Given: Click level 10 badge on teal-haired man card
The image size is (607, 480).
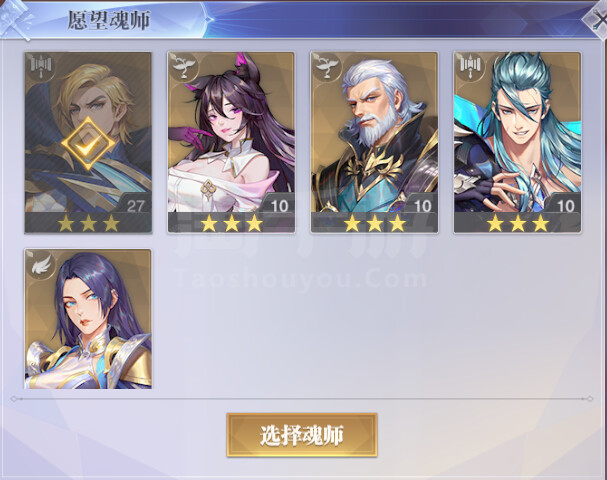Looking at the screenshot, I should (566, 206).
